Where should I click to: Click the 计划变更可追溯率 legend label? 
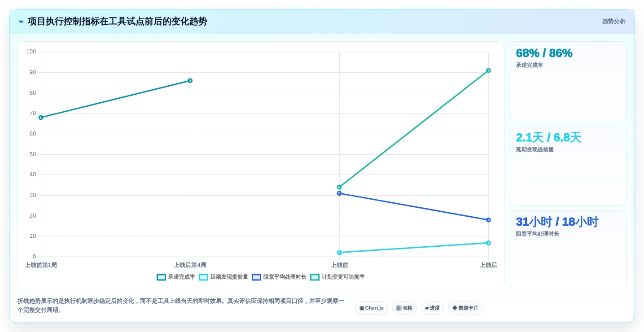coord(343,277)
